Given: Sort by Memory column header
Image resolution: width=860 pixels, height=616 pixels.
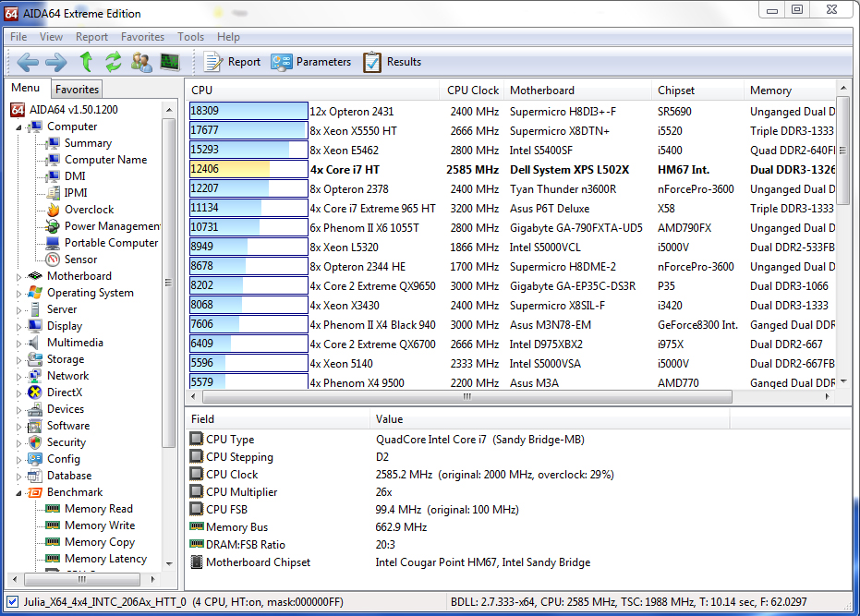Looking at the screenshot, I should [x=790, y=90].
